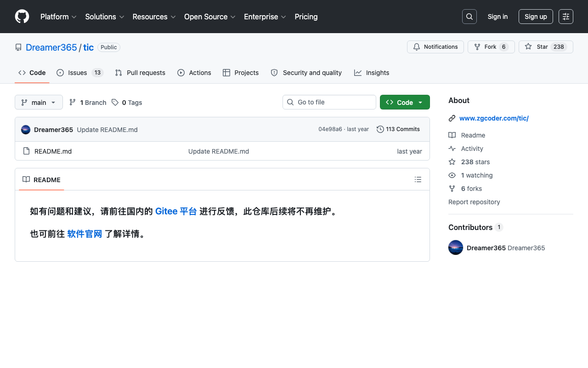Click Dreamer365 author name in commit bar
This screenshot has height=368, width=588.
click(x=53, y=130)
